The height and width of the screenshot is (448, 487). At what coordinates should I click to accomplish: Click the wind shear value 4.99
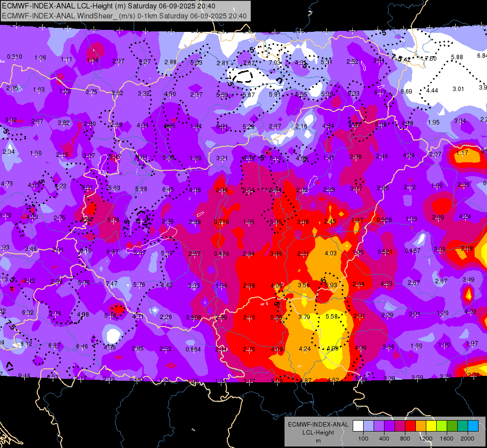[x=332, y=348]
